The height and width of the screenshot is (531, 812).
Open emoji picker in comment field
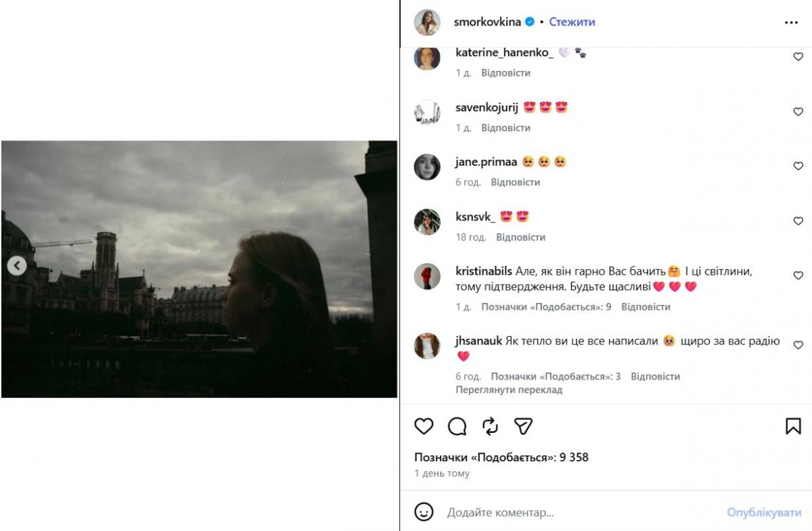[x=424, y=512]
